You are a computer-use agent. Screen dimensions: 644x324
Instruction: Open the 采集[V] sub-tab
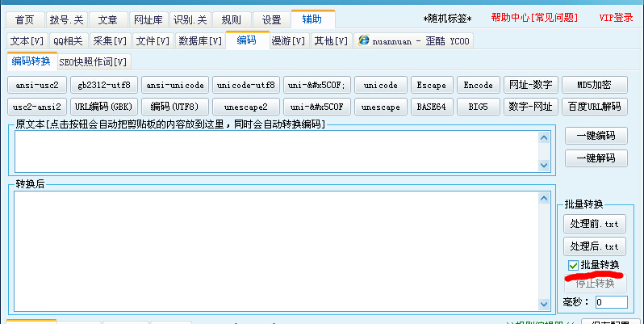coord(110,41)
